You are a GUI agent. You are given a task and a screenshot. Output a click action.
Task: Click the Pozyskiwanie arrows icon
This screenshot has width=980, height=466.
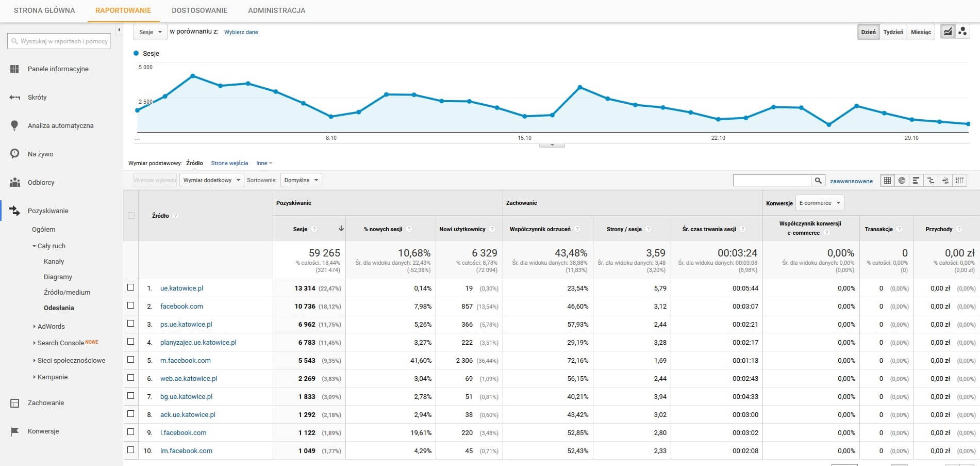tap(14, 211)
